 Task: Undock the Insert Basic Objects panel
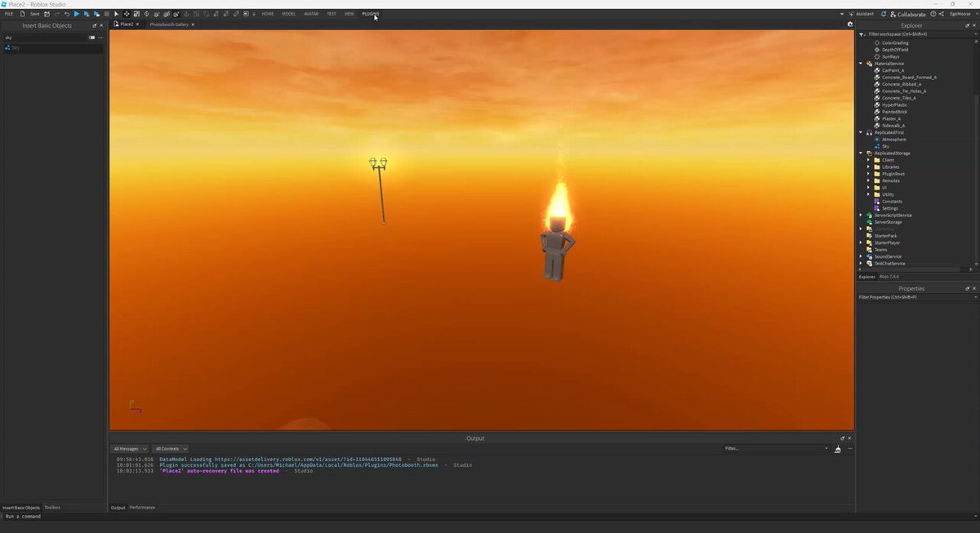[95, 25]
